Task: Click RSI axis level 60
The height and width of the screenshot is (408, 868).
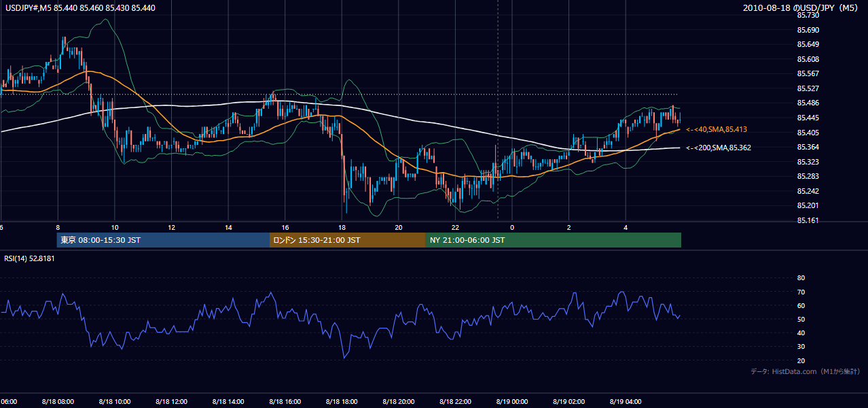Action: point(801,305)
